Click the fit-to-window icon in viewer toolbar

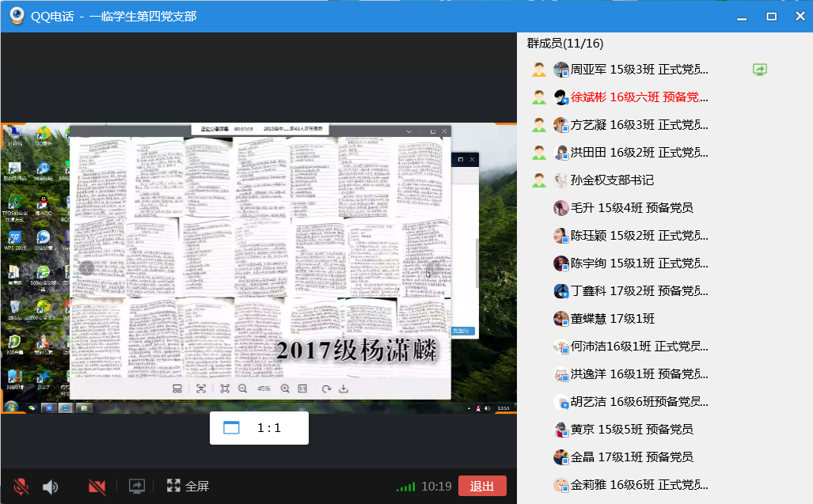(x=225, y=388)
